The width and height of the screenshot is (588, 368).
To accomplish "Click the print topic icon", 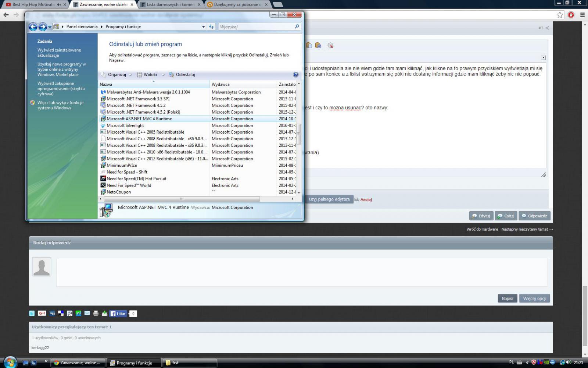I will tap(96, 314).
